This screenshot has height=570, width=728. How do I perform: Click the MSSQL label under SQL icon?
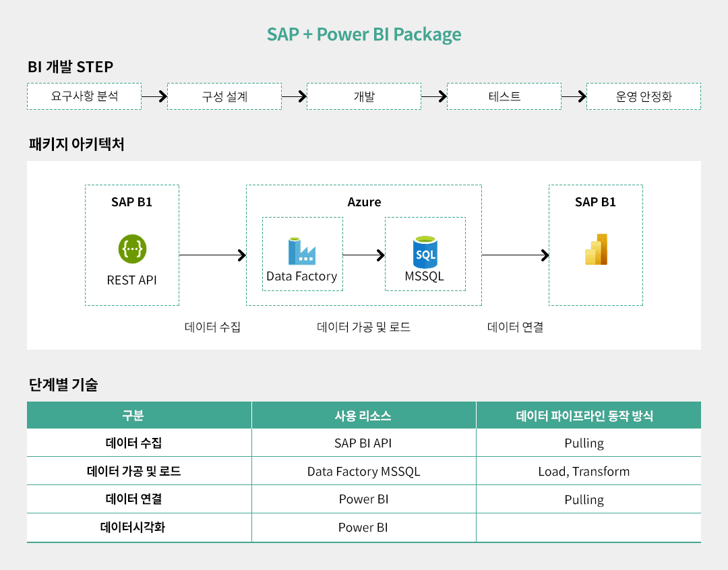pyautogui.click(x=425, y=276)
